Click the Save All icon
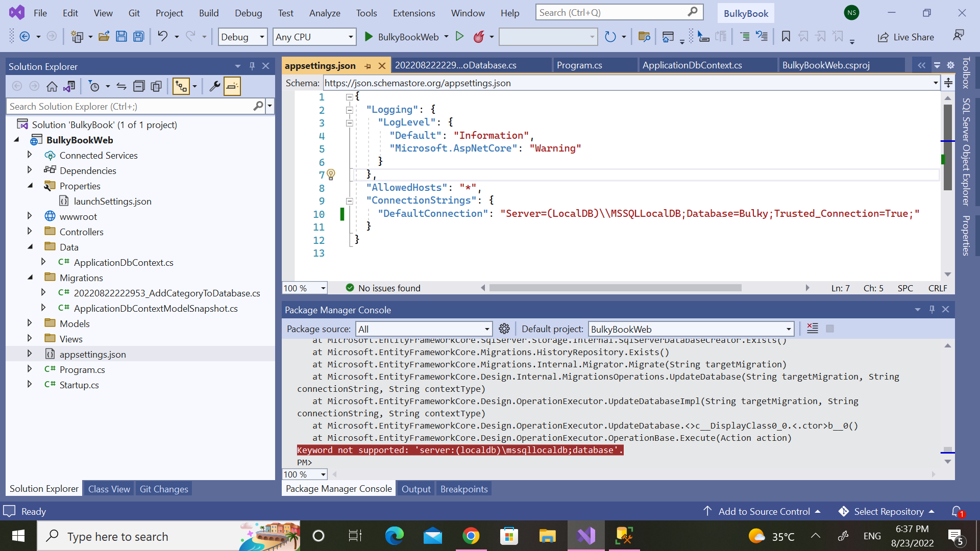The height and width of the screenshot is (551, 980). [x=138, y=36]
